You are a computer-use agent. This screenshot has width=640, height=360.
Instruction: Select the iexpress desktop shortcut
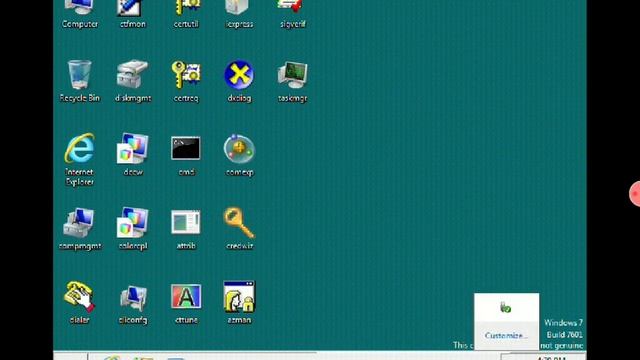(x=239, y=14)
